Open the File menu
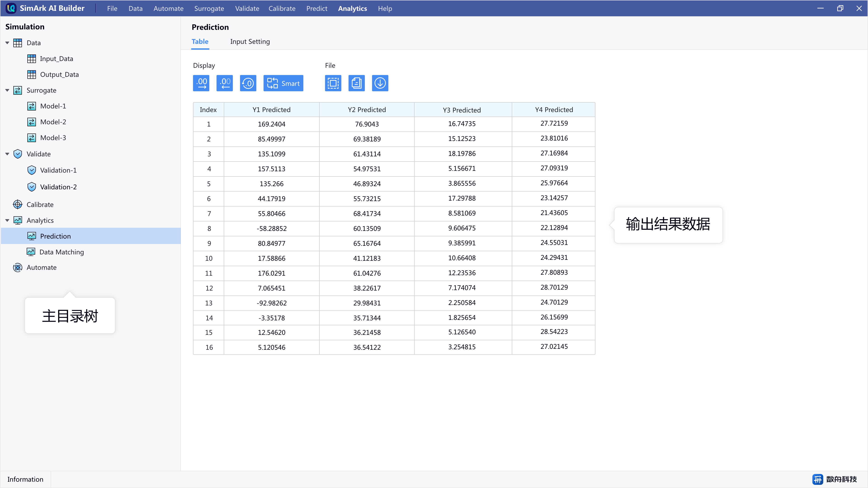Image resolution: width=868 pixels, height=488 pixels. point(112,8)
